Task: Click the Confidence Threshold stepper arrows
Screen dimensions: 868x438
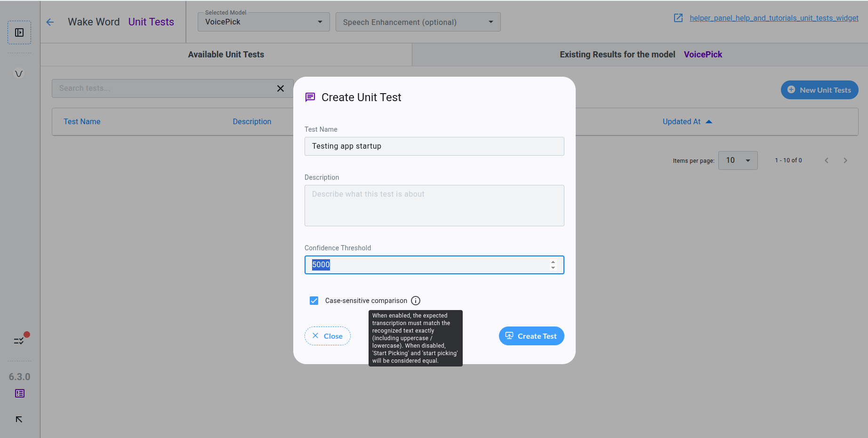Action: (x=553, y=265)
